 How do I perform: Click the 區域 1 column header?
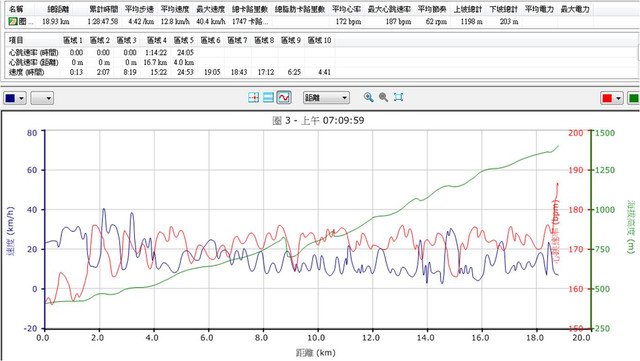tap(73, 40)
